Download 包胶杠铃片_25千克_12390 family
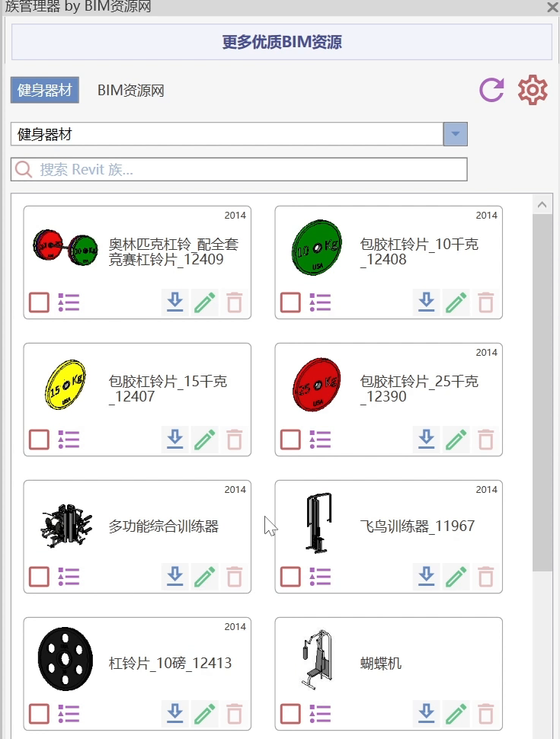The height and width of the screenshot is (739, 560). [x=426, y=440]
